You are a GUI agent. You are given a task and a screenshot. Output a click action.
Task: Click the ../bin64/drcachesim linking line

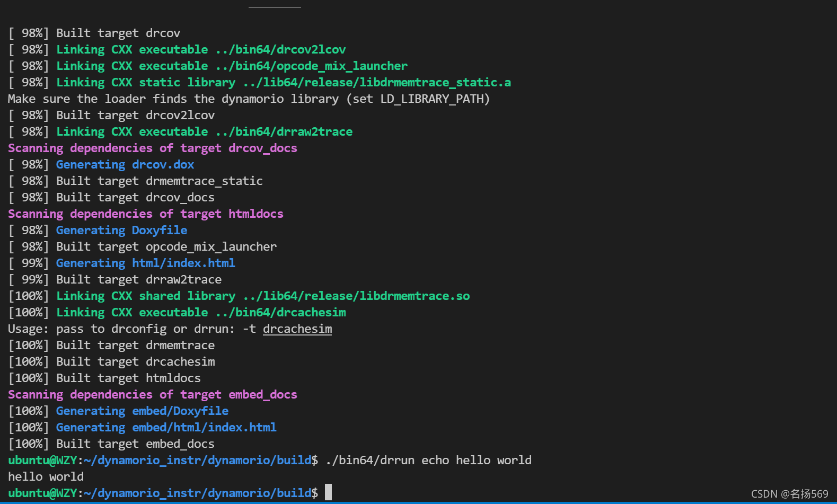177,313
